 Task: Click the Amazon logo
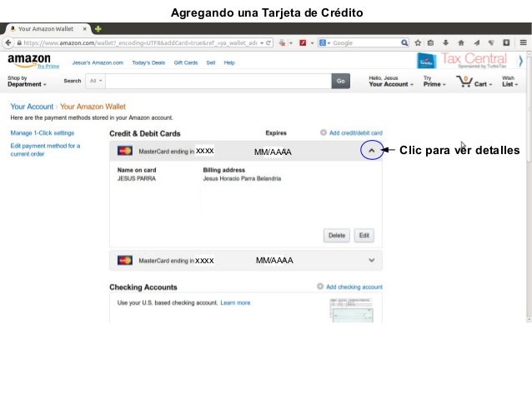click(29, 60)
